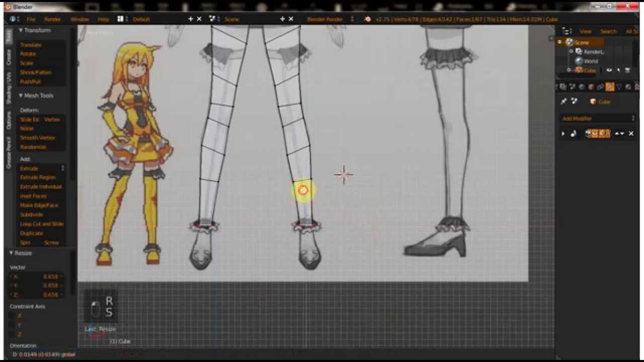This screenshot has height=362, width=644.
Task: Remove the modifier with X button
Action: 631,134
